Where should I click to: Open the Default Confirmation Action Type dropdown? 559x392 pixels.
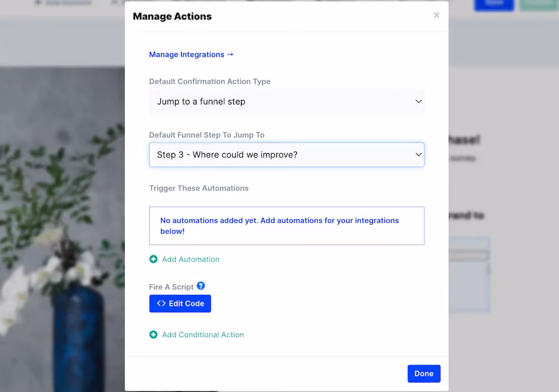pyautogui.click(x=287, y=102)
